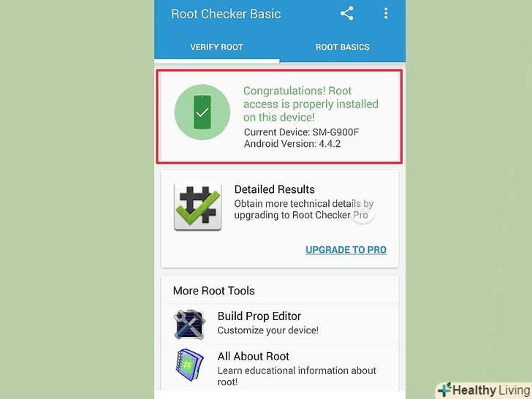This screenshot has width=532, height=399.
Task: Switch to the Root Basics tab
Action: [x=343, y=47]
